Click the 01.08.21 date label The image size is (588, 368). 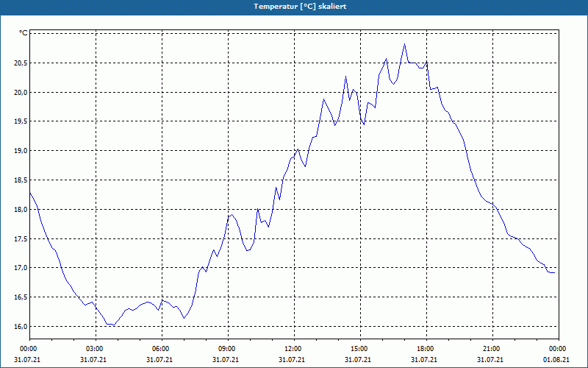tap(556, 360)
